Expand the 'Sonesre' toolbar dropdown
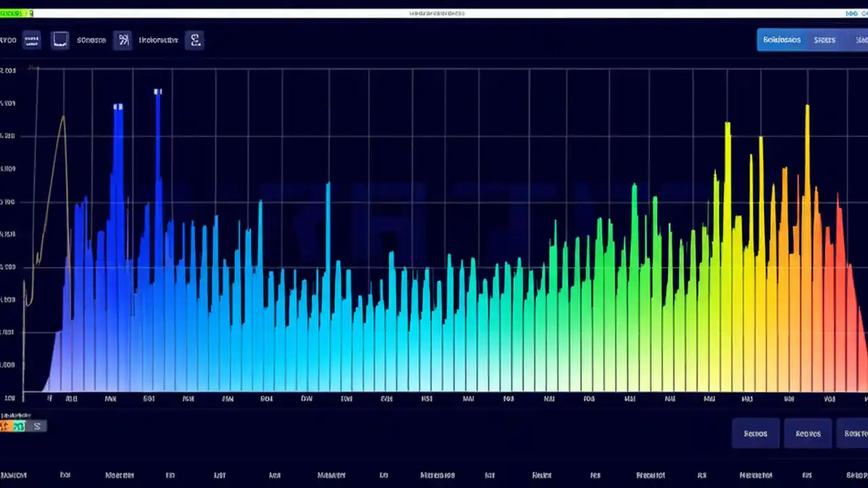The width and height of the screenshot is (868, 488). pyautogui.click(x=92, y=39)
